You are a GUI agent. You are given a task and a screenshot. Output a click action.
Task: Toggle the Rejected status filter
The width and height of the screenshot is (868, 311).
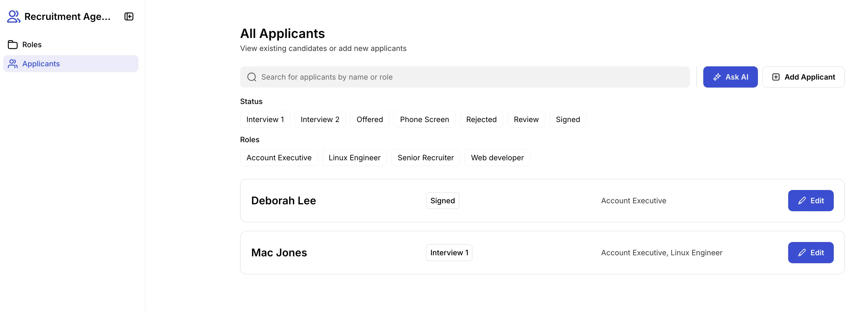(x=481, y=119)
